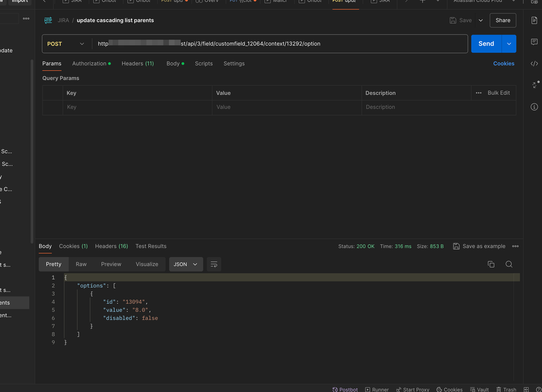Select the Visualize response view
The height and width of the screenshot is (392, 542).
pyautogui.click(x=147, y=264)
